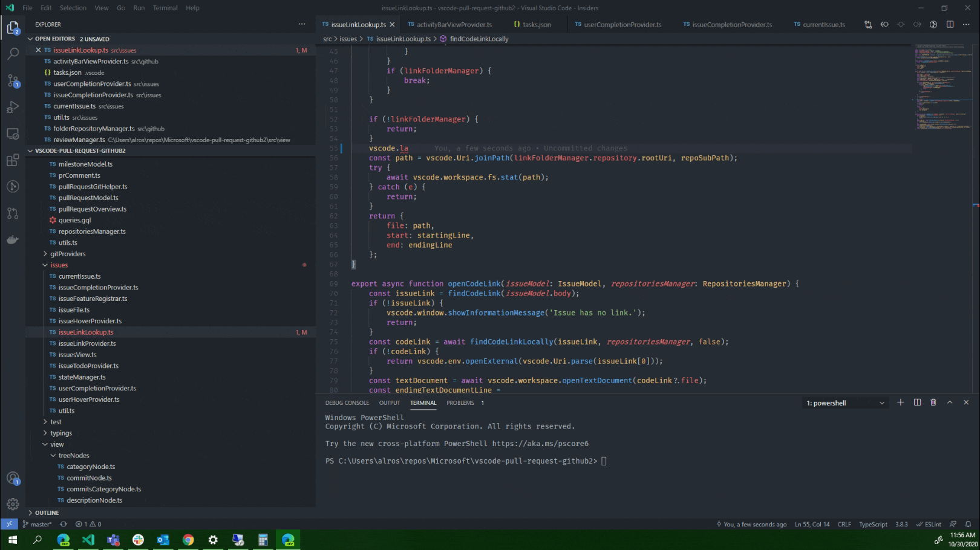
Task: Kill the terminal with trash icon
Action: (933, 403)
